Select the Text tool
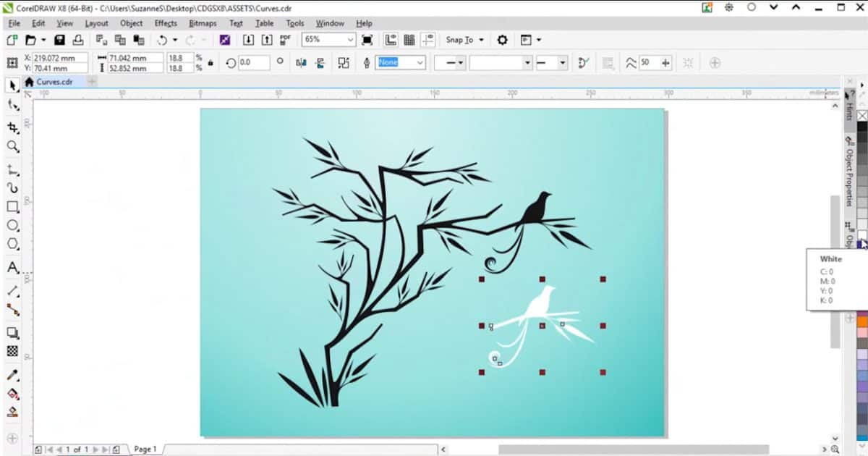 click(12, 268)
